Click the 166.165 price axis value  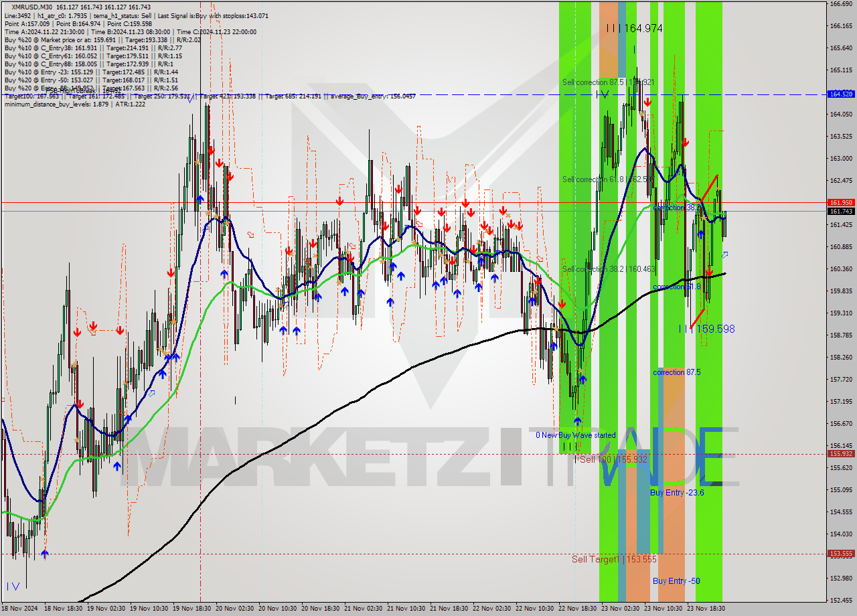click(x=841, y=26)
